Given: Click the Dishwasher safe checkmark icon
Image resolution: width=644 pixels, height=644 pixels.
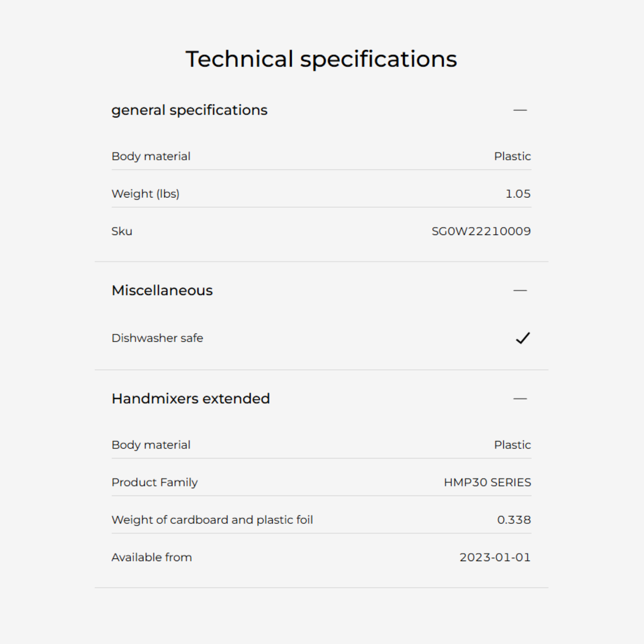Looking at the screenshot, I should pos(522,338).
